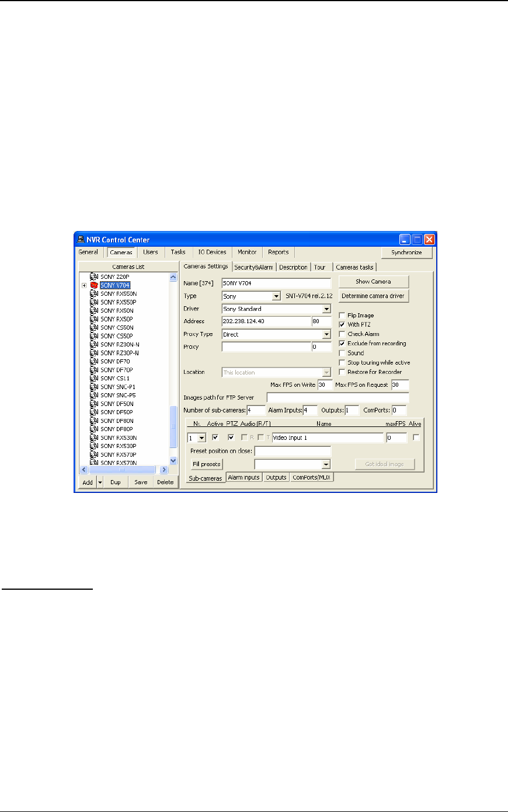Select the Alarm inputs bottom tab

click(243, 477)
